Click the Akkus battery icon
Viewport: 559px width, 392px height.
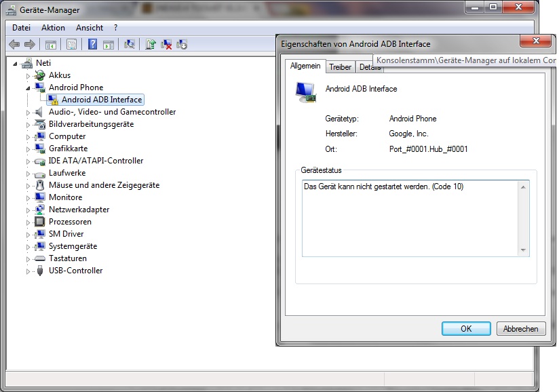[x=39, y=75]
